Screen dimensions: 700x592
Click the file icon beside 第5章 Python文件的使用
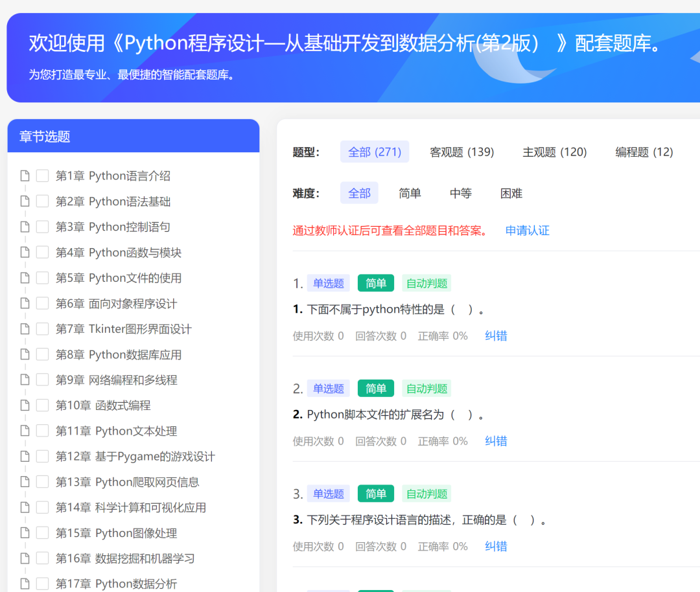25,278
